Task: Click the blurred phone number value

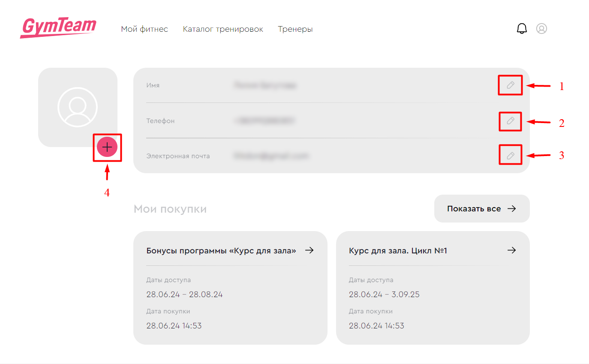Action: [x=264, y=121]
